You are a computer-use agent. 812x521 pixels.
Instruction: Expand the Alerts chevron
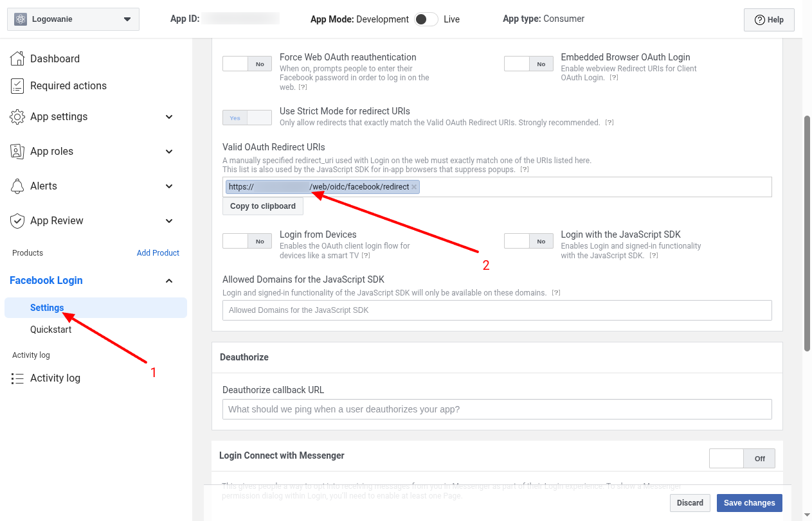169,186
